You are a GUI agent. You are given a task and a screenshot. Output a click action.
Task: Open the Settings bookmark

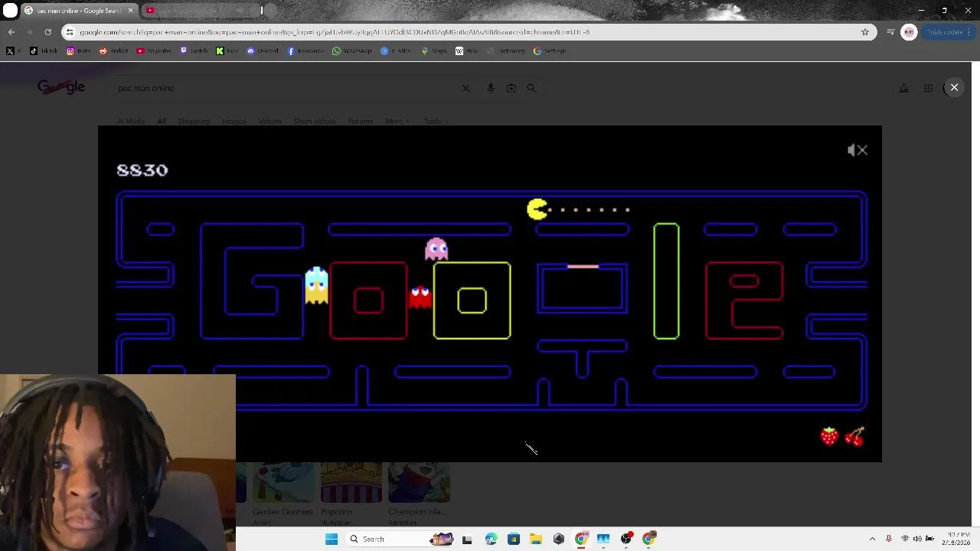pyautogui.click(x=550, y=51)
